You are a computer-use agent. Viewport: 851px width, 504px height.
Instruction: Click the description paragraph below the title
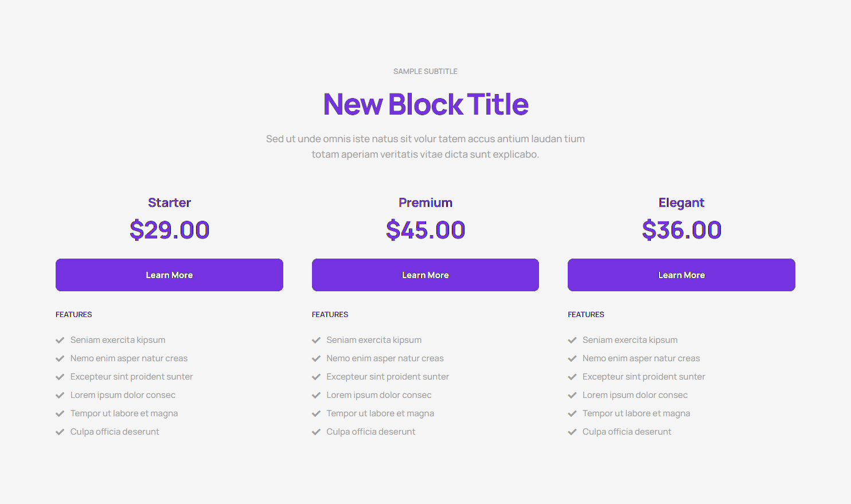click(x=425, y=146)
